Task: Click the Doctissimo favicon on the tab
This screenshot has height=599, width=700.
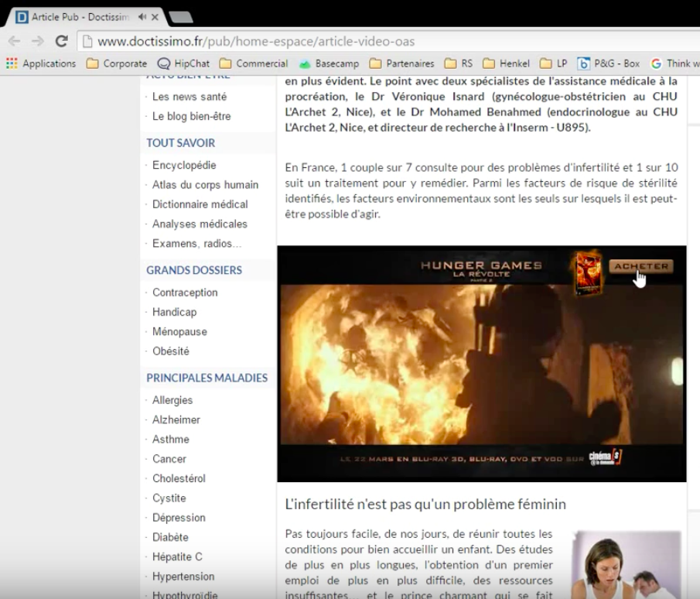Action: (x=22, y=17)
